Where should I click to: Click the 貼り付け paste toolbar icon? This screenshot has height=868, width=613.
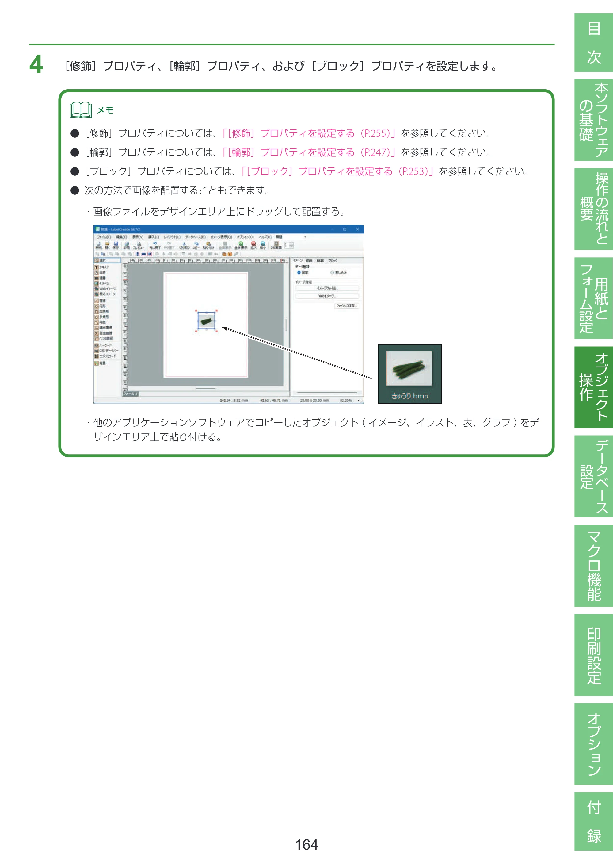click(208, 245)
